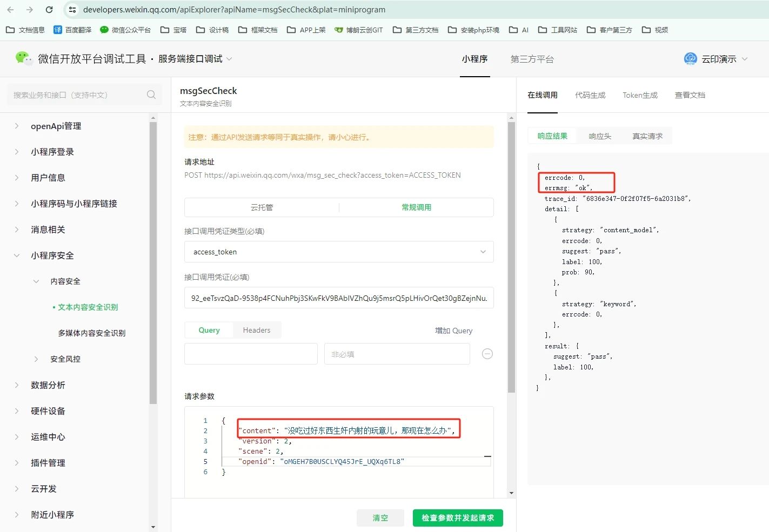Click the openid line in request parameters
The image size is (769, 532).
coord(321,462)
